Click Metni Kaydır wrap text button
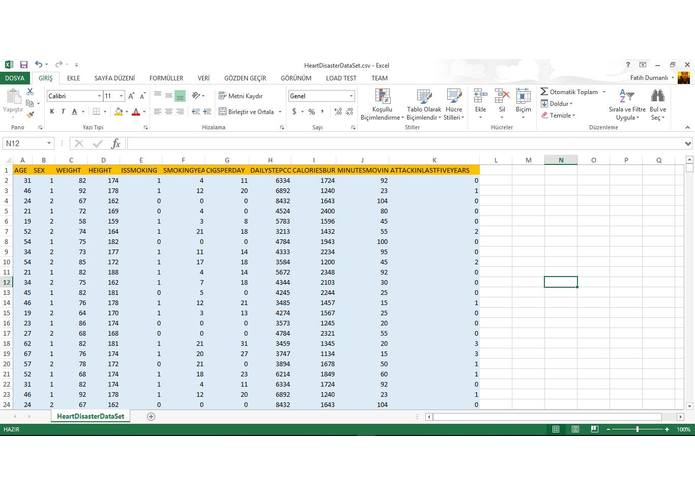 point(241,96)
